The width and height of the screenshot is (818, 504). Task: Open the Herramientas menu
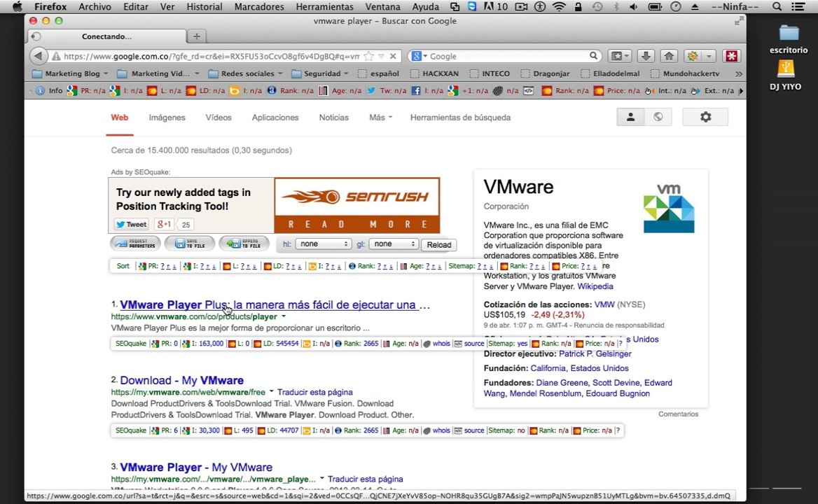tap(324, 7)
